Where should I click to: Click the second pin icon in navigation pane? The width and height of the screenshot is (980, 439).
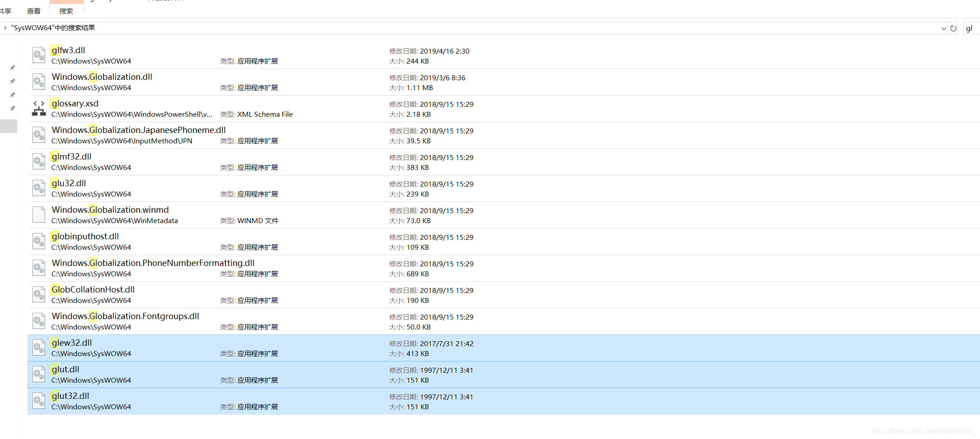coord(13,81)
